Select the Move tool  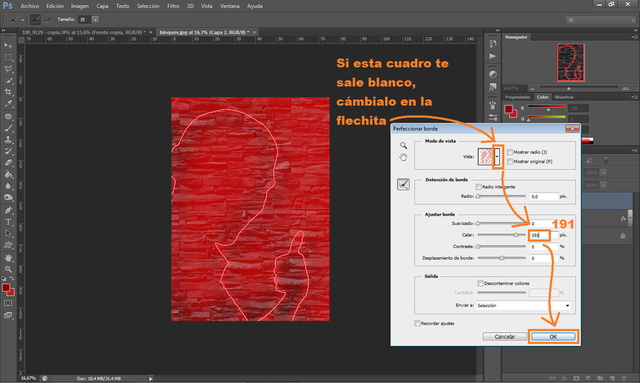8,45
